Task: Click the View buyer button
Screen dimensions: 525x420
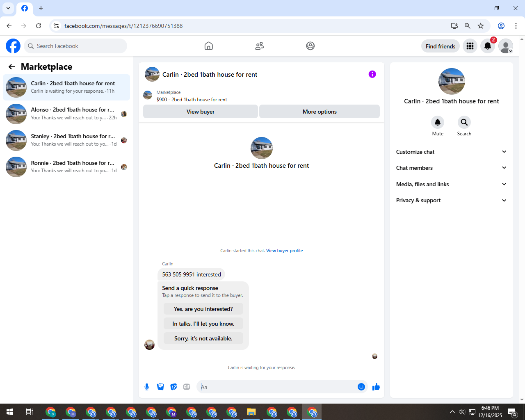Action: click(201, 112)
